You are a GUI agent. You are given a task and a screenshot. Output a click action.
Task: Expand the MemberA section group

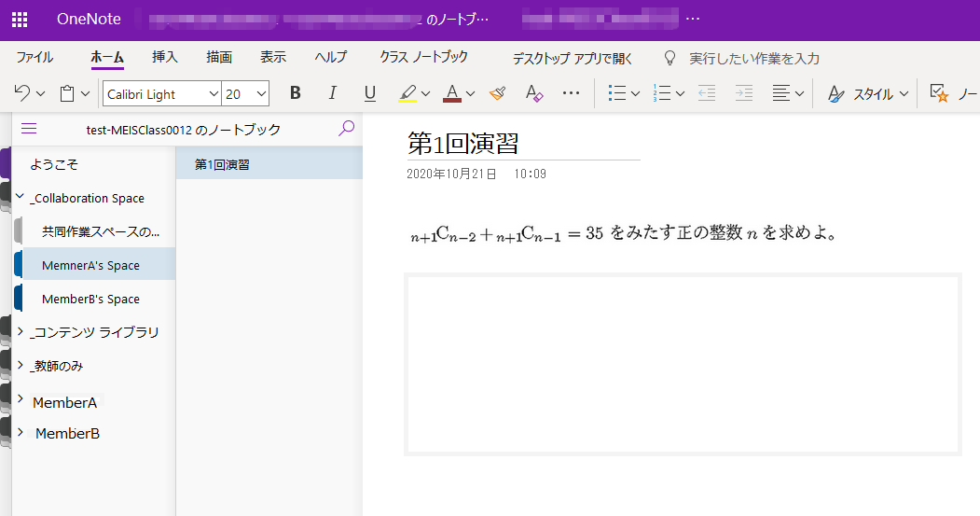(20, 399)
